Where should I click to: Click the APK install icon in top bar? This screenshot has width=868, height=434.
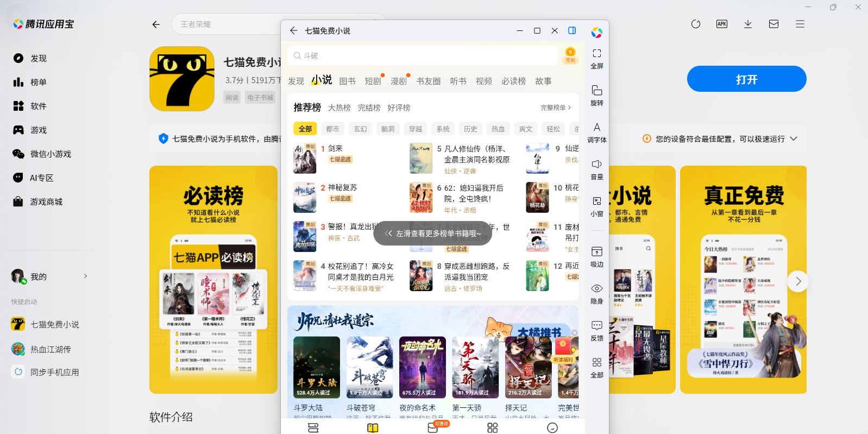click(x=721, y=24)
